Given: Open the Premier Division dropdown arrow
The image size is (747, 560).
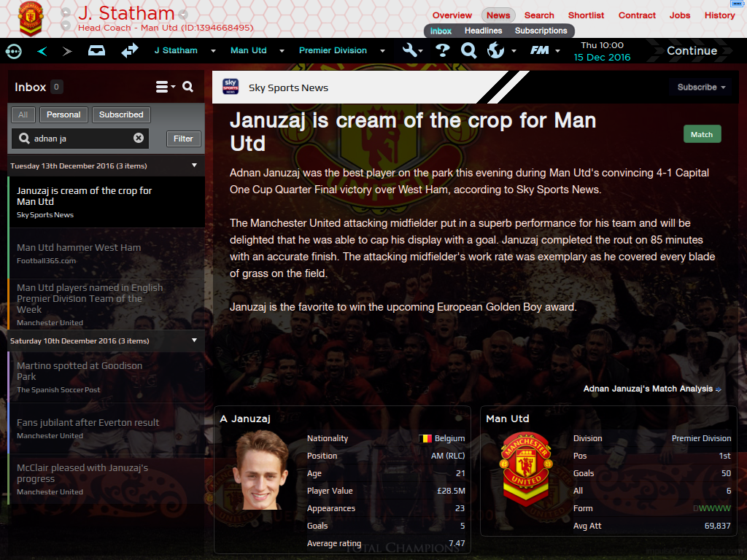Looking at the screenshot, I should click(382, 51).
